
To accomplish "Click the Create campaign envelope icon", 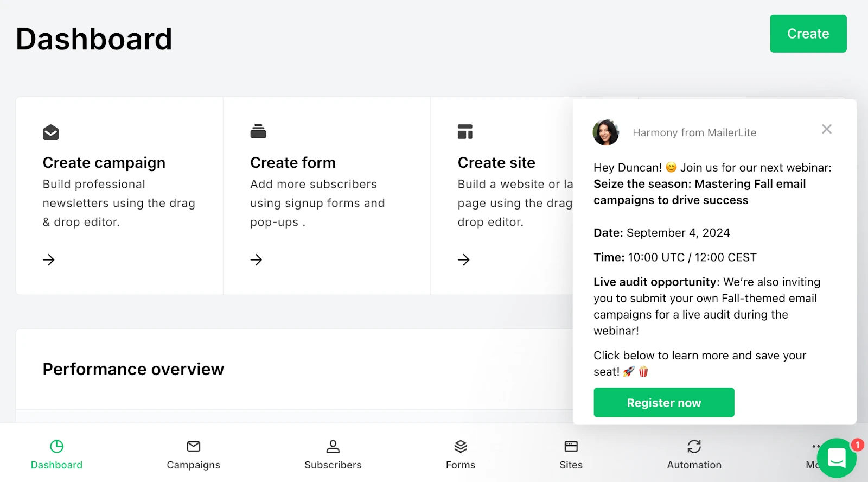I will [50, 132].
